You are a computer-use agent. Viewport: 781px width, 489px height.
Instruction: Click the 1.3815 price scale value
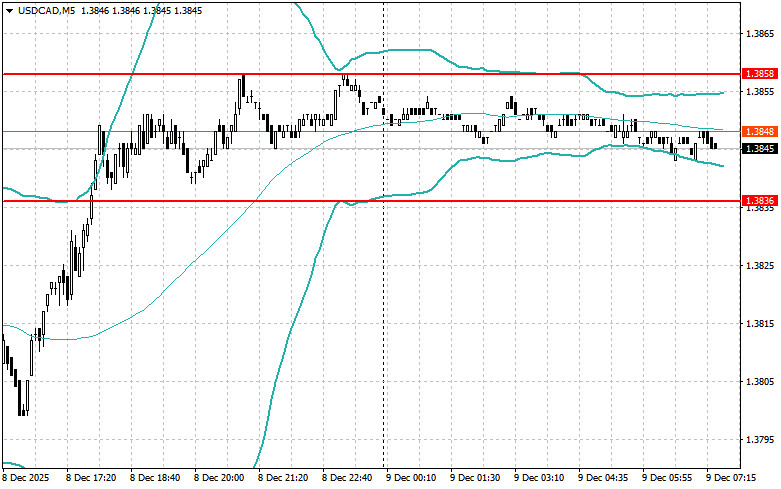coord(760,324)
